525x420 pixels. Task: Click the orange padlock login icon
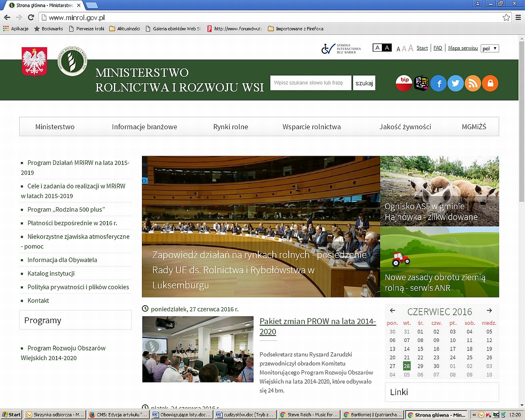pos(490,83)
